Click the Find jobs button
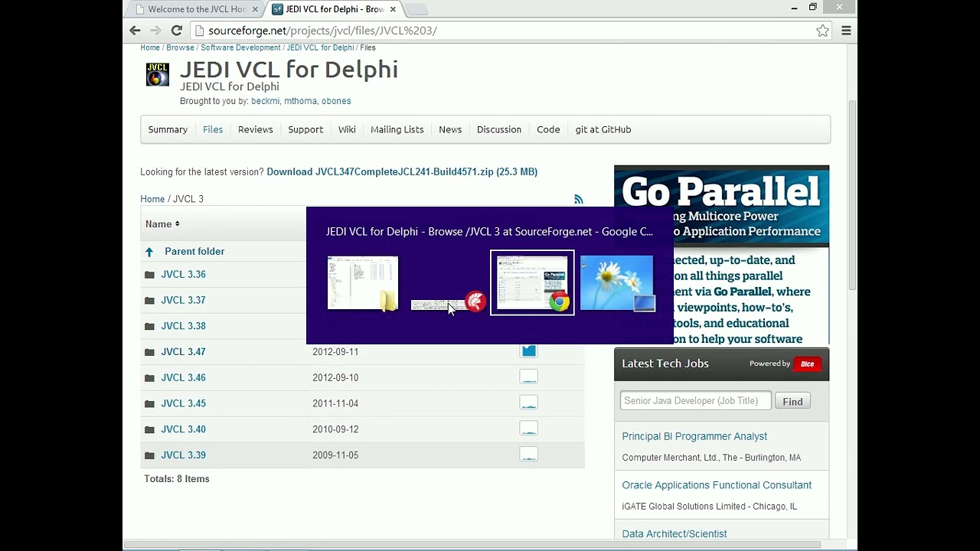980x551 pixels. coord(792,402)
